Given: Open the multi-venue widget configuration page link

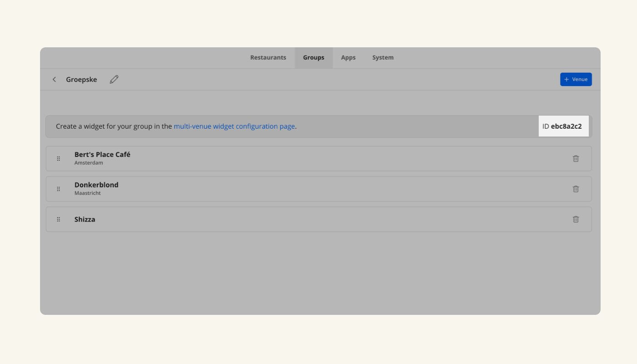Looking at the screenshot, I should pos(234,126).
